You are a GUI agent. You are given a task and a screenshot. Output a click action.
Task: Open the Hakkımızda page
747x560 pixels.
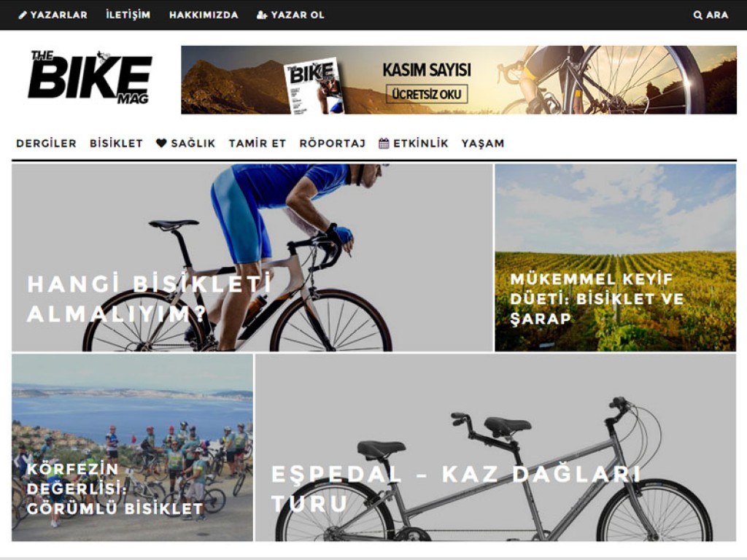[204, 15]
